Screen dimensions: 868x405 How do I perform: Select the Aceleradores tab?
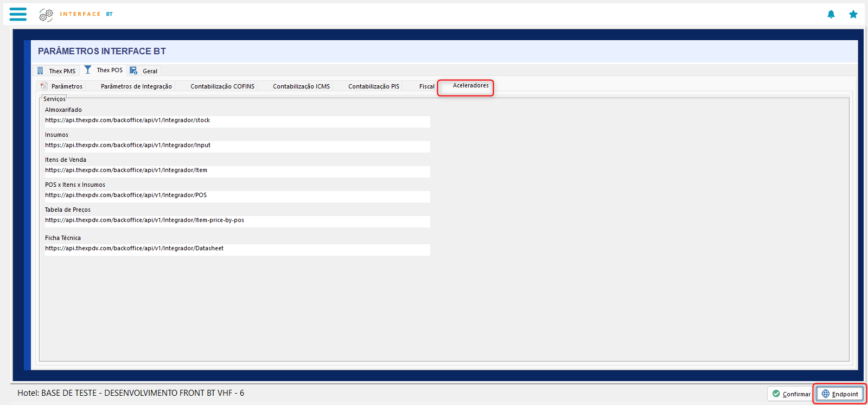(x=470, y=86)
